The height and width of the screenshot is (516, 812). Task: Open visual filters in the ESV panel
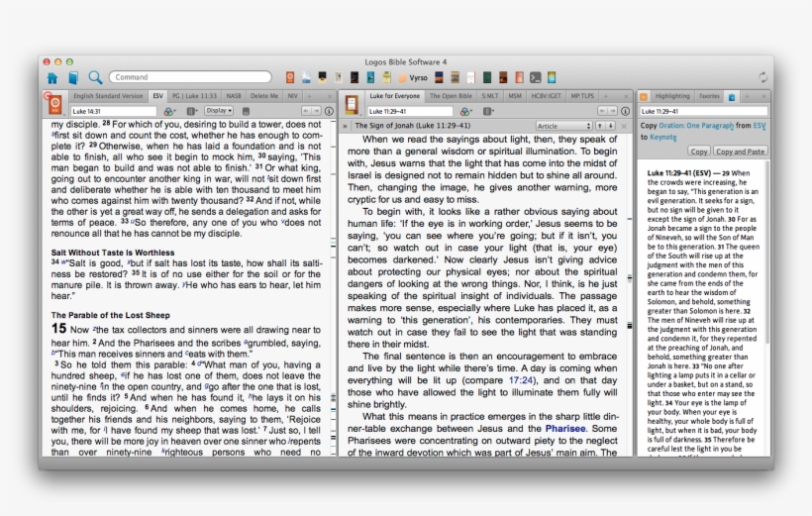(169, 111)
